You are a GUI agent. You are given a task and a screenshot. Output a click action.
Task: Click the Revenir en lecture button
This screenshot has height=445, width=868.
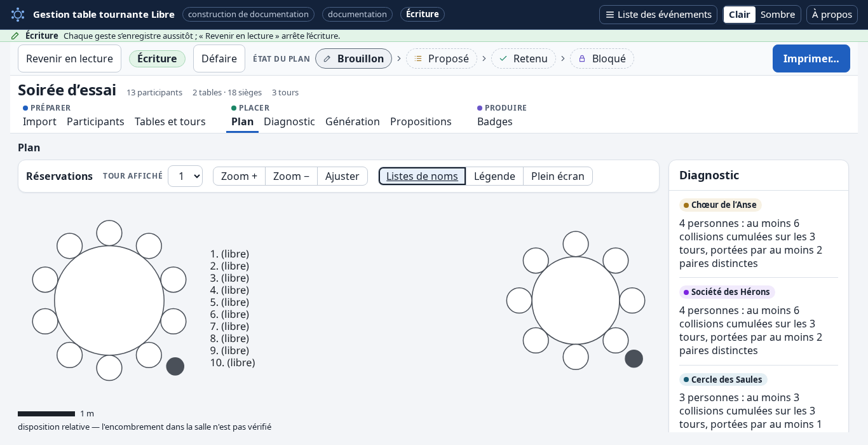click(x=69, y=58)
